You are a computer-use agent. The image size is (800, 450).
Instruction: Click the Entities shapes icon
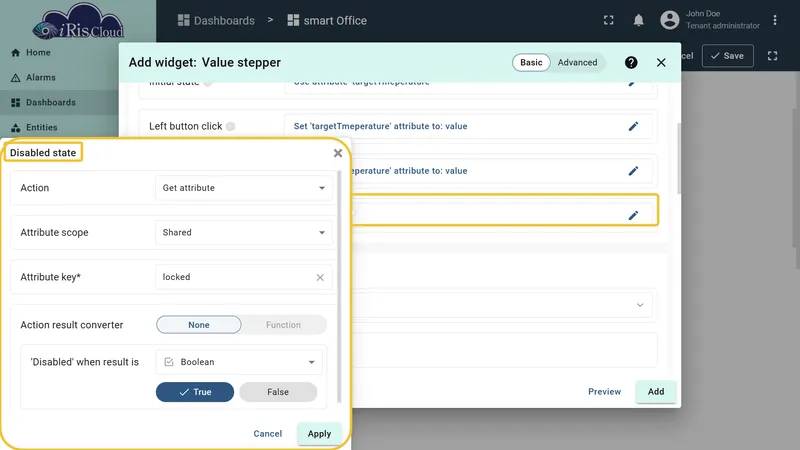(x=15, y=128)
